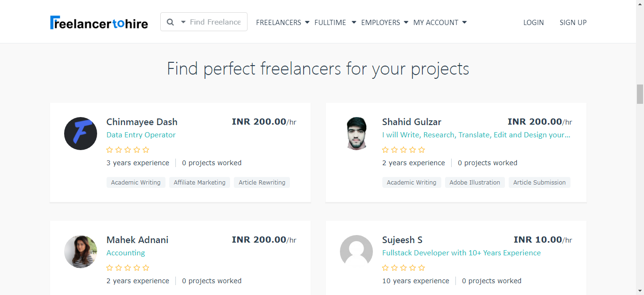
Task: Click the Login link
Action: click(x=533, y=23)
